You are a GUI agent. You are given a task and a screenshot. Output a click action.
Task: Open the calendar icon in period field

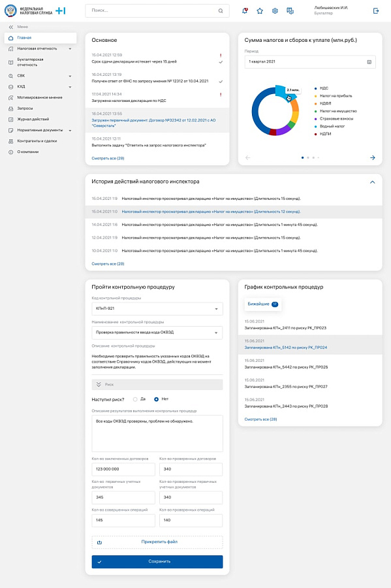pyautogui.click(x=369, y=62)
